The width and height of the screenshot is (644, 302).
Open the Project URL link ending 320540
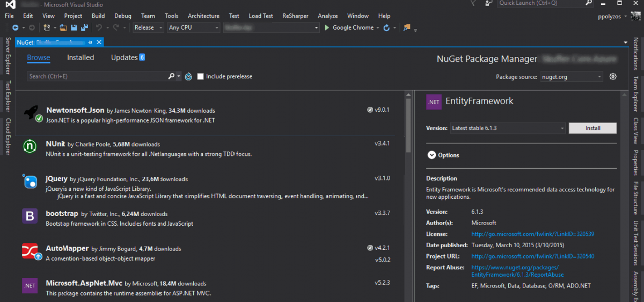[532, 256]
